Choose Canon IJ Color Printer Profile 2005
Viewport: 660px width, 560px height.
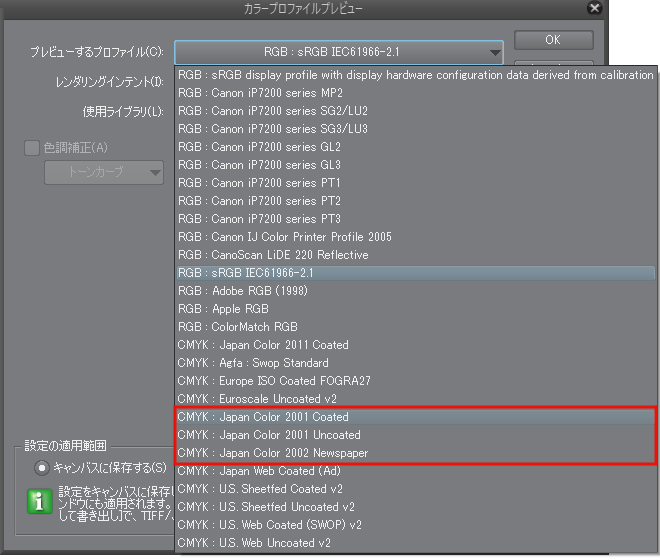pyautogui.click(x=415, y=237)
